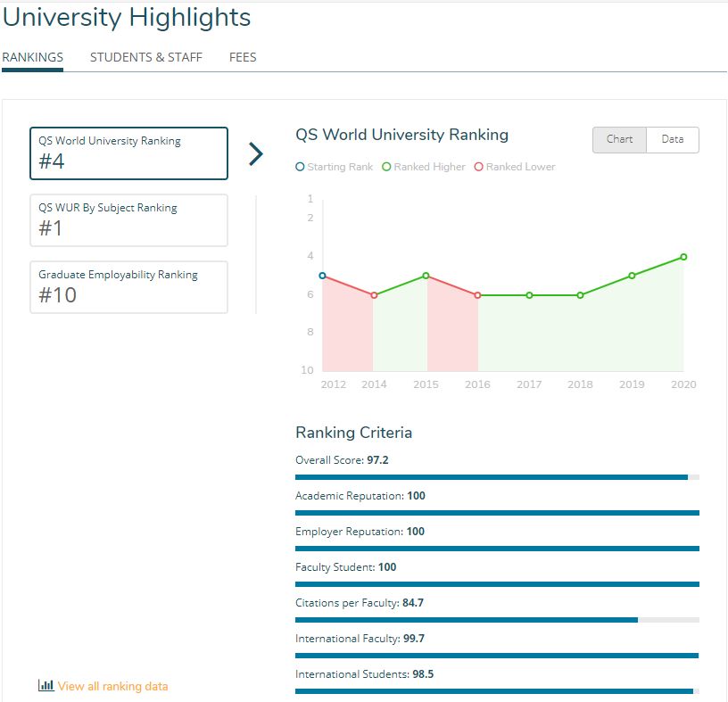This screenshot has height=702, width=728.
Task: Show the Chart view
Action: point(619,139)
